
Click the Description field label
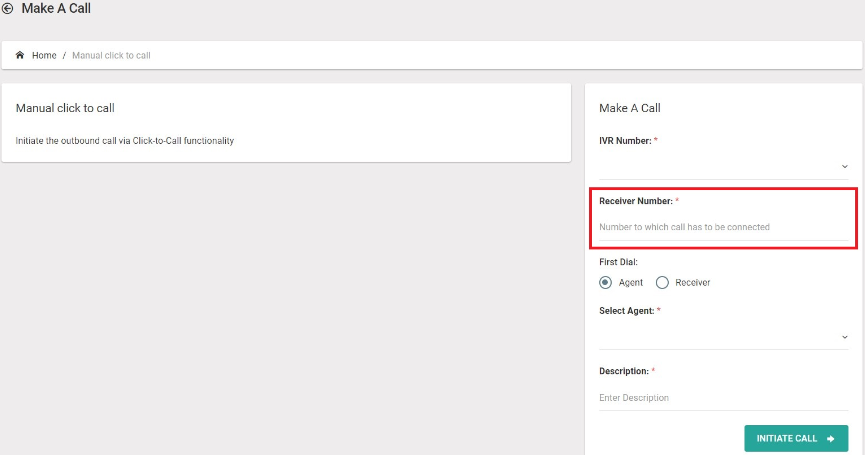[624, 371]
